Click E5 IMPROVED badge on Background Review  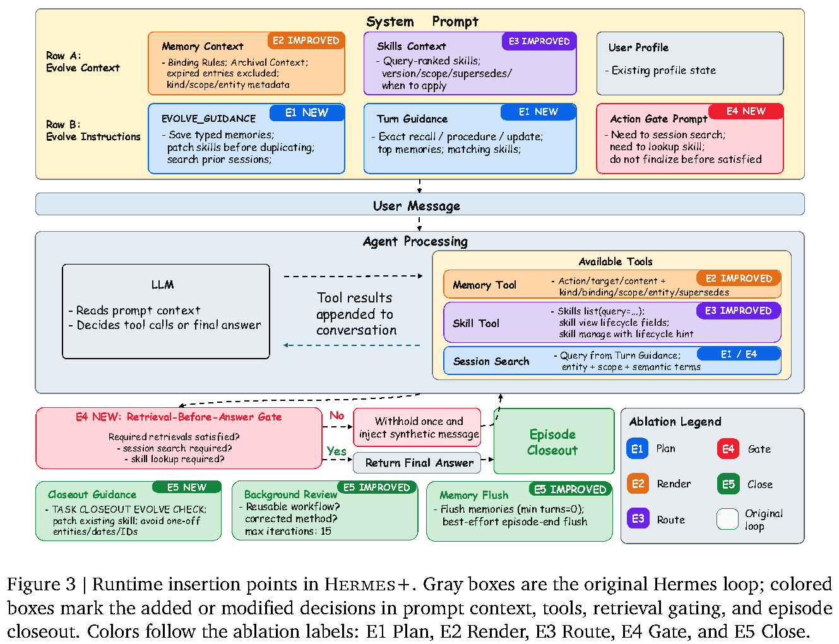[x=378, y=487]
